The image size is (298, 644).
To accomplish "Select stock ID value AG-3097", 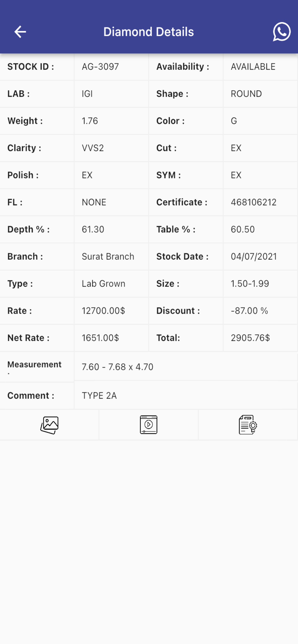I will tap(100, 67).
